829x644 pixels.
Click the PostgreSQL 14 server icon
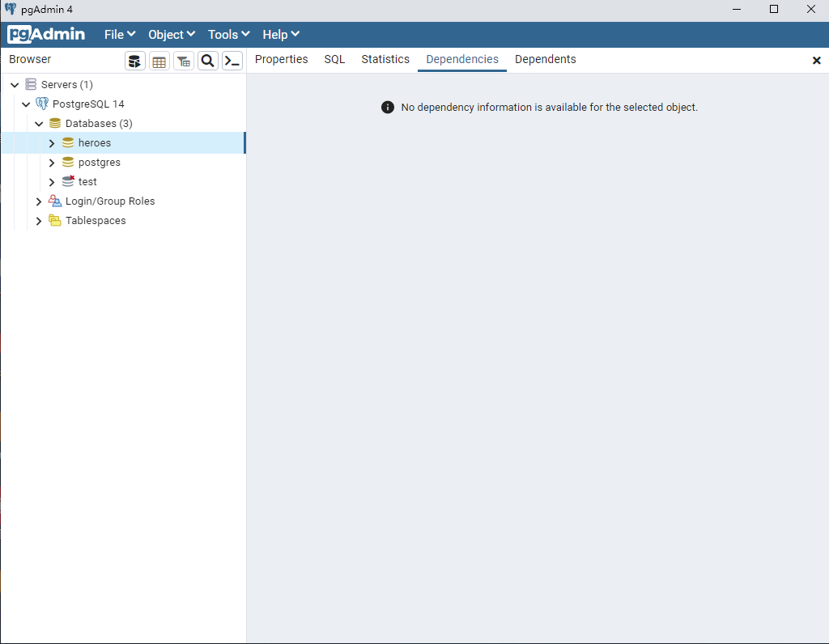pyautogui.click(x=40, y=104)
